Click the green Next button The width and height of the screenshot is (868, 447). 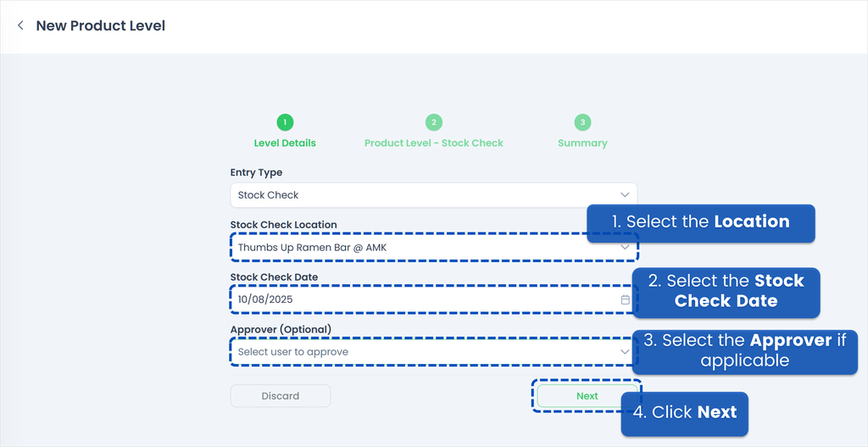point(587,396)
